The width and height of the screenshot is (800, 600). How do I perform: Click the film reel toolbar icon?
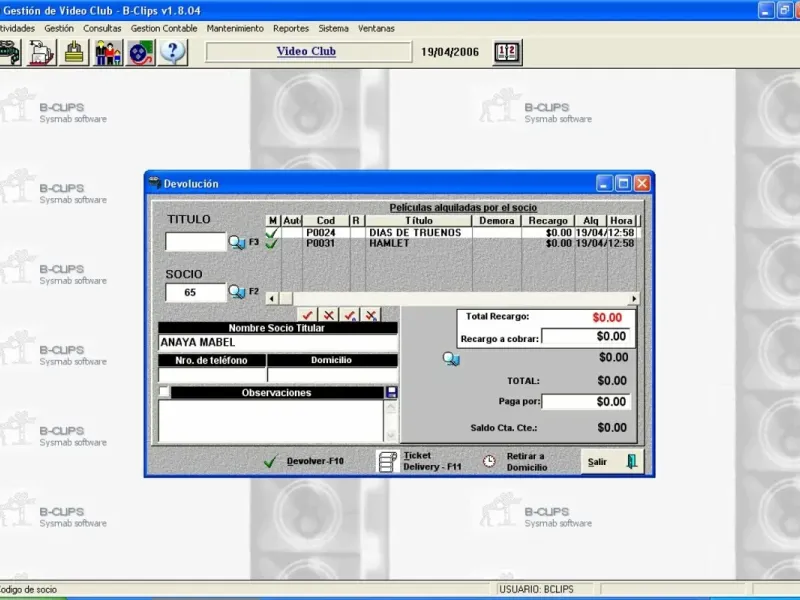(x=140, y=52)
